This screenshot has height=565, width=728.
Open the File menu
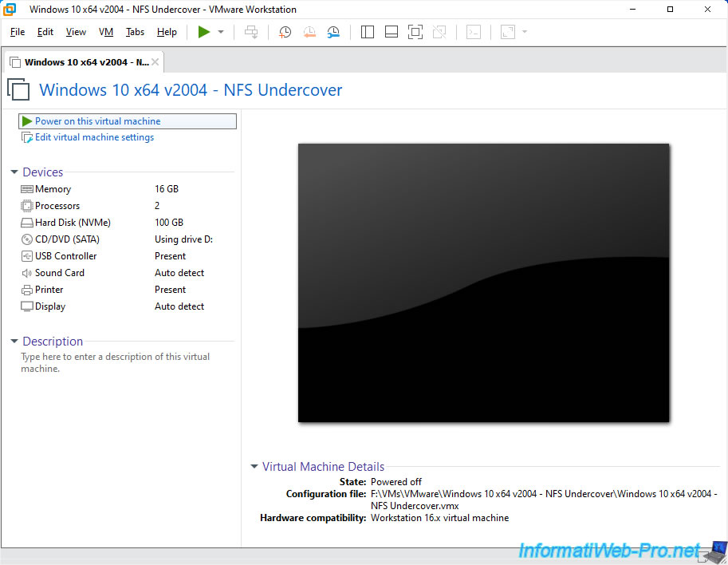tap(18, 32)
